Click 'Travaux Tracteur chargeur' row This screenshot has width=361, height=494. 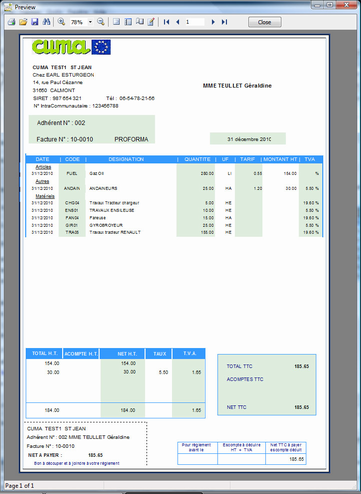pyautogui.click(x=114, y=203)
